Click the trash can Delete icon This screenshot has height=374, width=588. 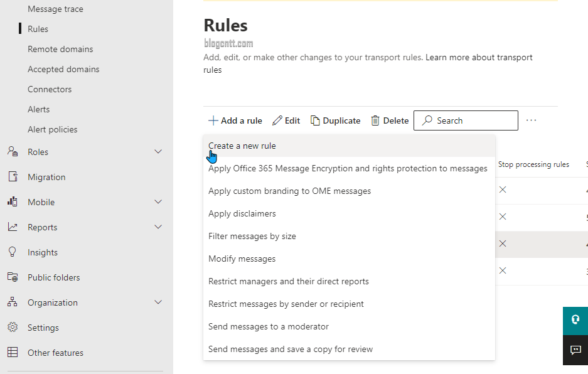375,120
